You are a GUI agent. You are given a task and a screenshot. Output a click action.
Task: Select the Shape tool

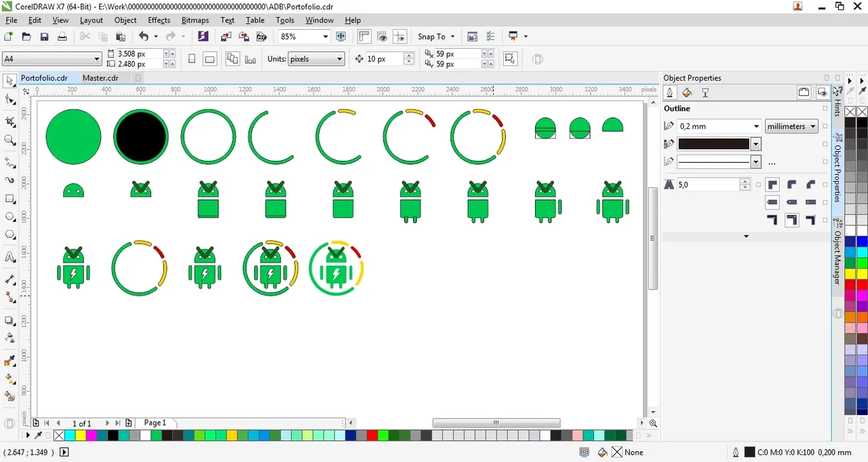pyautogui.click(x=9, y=100)
